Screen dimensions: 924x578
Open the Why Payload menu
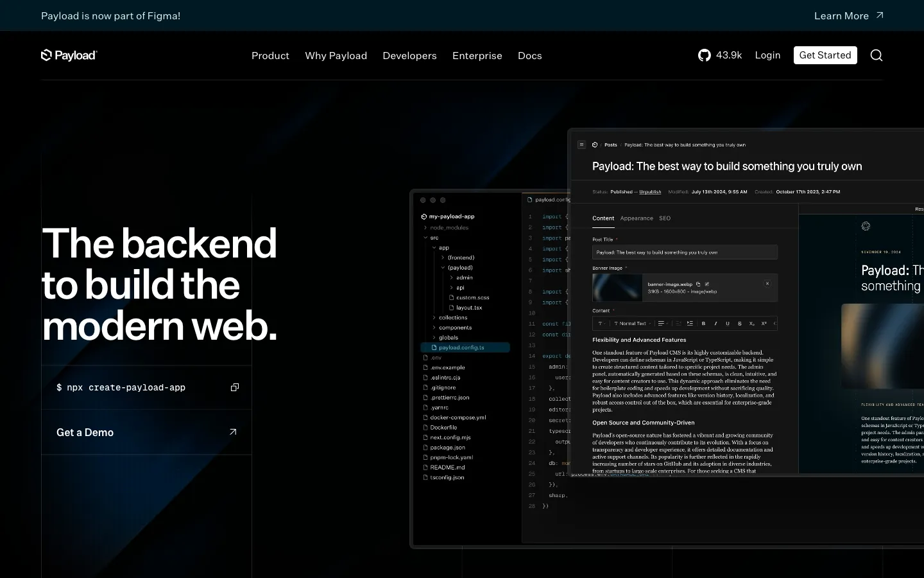click(x=336, y=55)
